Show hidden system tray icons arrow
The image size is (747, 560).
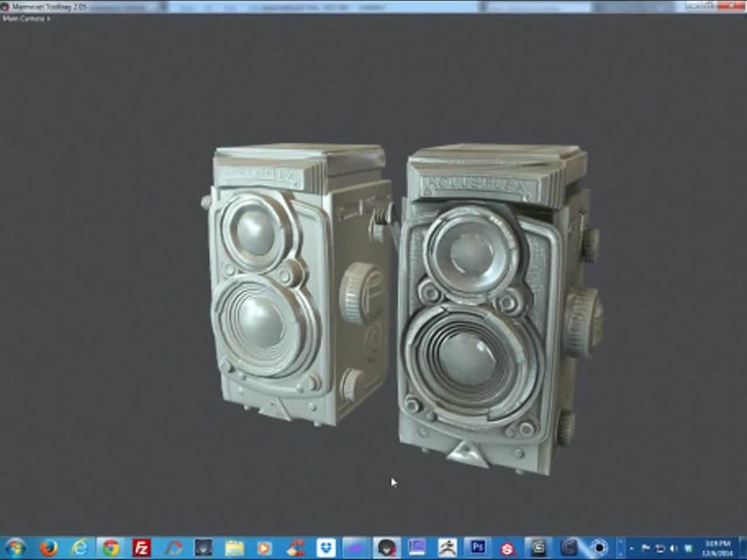(631, 548)
